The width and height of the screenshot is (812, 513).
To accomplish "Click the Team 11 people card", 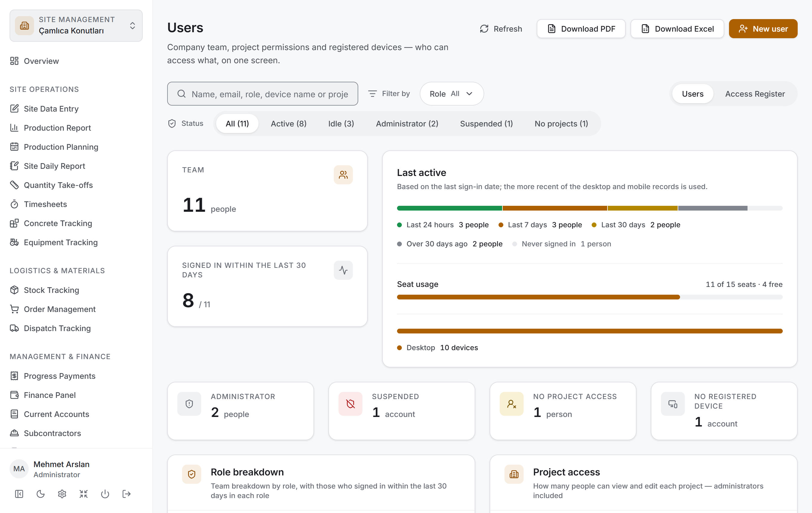I will (267, 191).
